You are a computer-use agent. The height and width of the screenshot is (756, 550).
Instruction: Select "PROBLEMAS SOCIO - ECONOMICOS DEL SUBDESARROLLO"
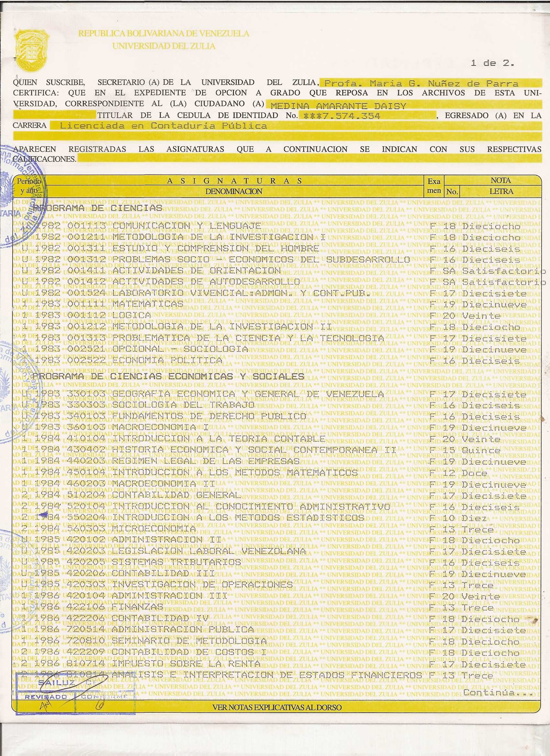pos(261,260)
